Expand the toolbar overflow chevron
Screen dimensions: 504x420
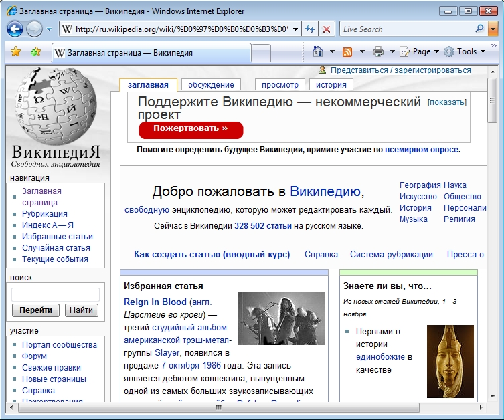pos(494,46)
